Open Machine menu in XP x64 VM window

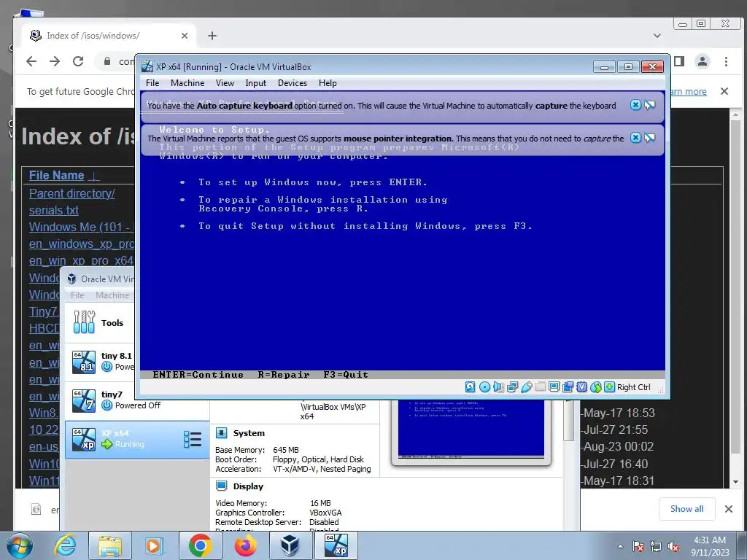[187, 83]
